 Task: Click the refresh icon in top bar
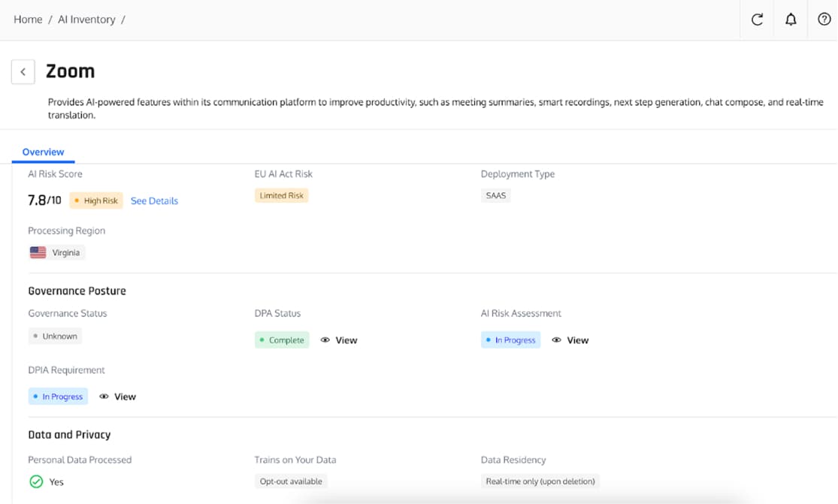757,20
